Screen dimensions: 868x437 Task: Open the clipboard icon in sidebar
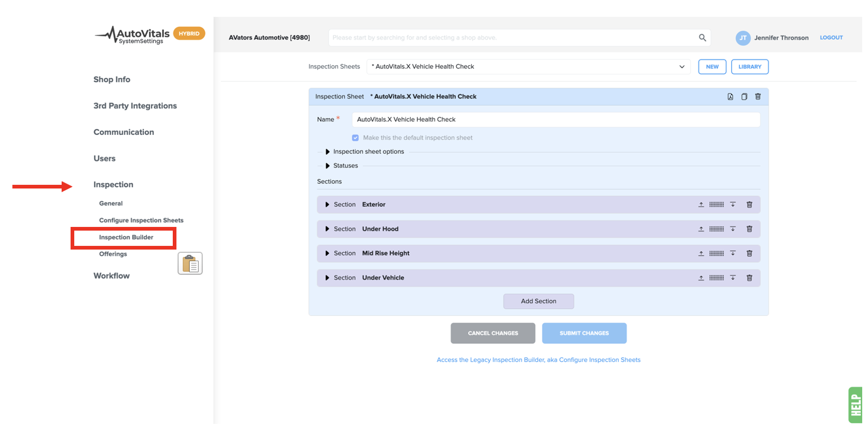click(x=190, y=263)
